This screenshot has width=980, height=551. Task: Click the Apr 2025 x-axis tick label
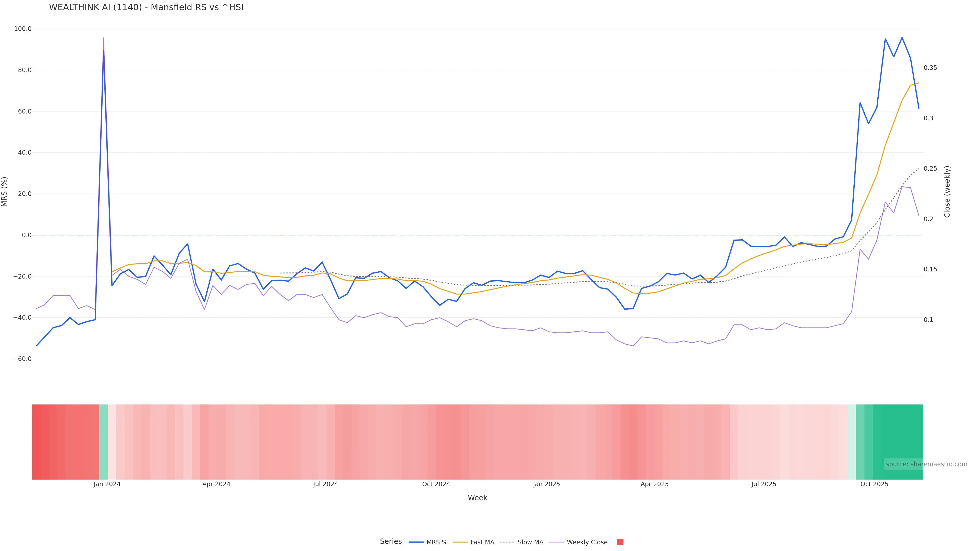coord(654,484)
